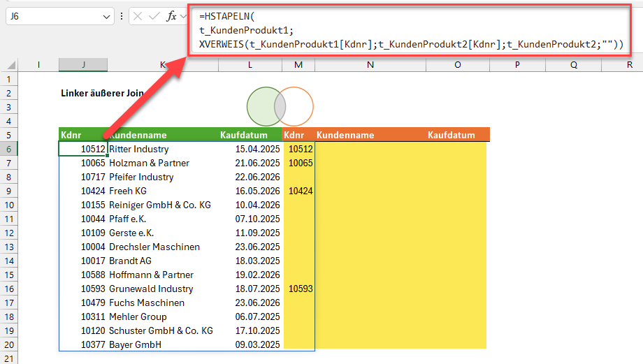The image size is (643, 364).
Task: Click the Select All corner triangle
Action: (11, 65)
